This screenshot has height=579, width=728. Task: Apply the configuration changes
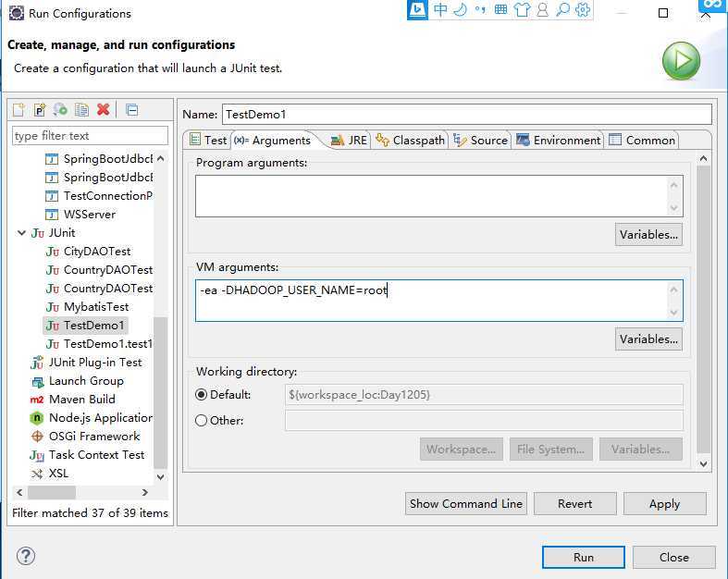coord(664,504)
